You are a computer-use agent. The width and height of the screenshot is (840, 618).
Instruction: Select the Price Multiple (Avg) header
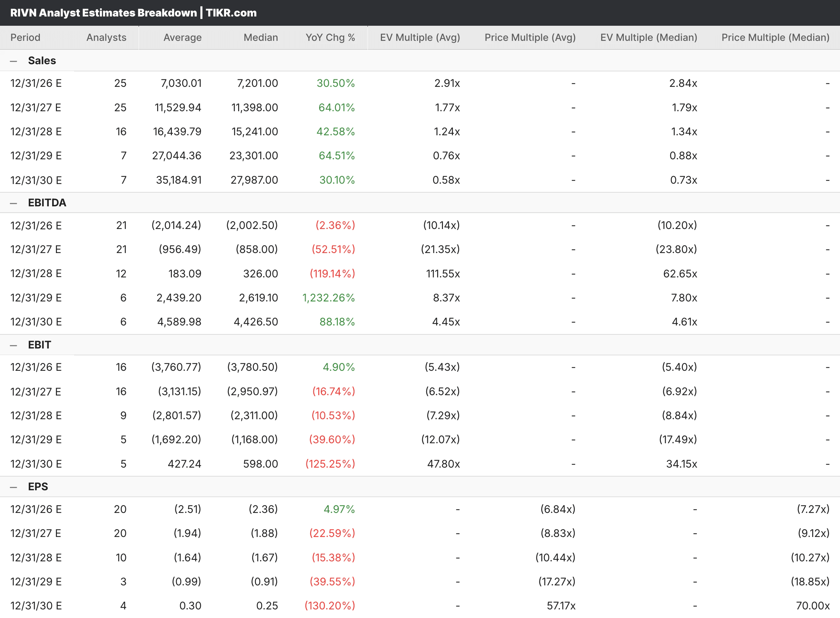pos(530,37)
